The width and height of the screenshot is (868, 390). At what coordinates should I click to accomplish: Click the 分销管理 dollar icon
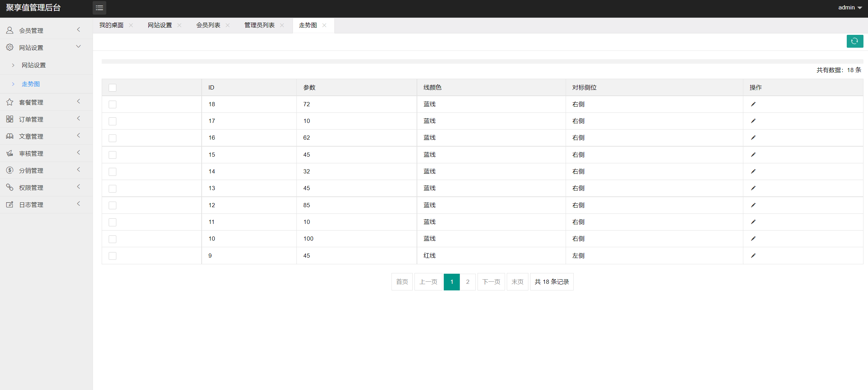coord(10,170)
